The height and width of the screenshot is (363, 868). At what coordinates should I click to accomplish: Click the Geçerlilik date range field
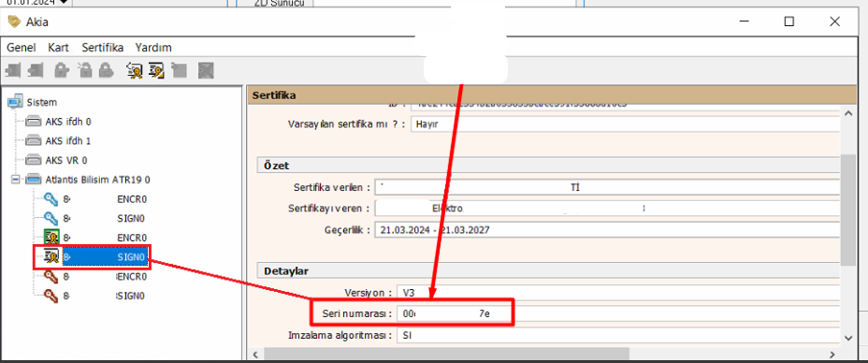[x=608, y=229]
